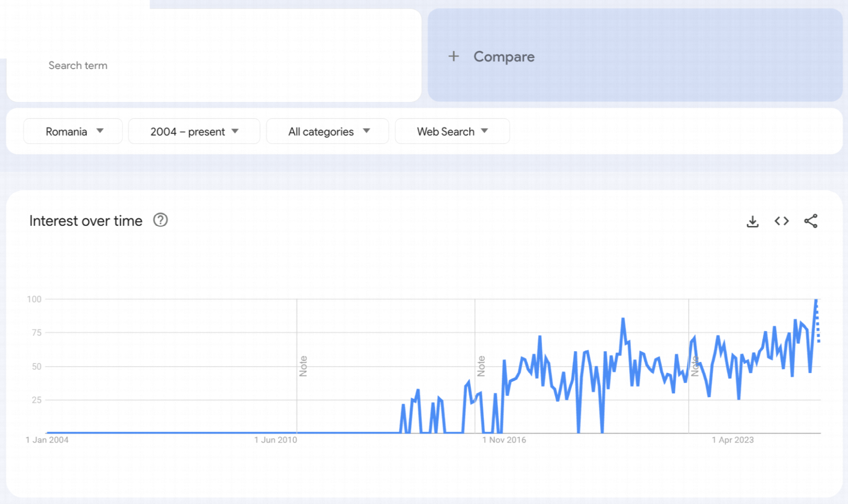The height and width of the screenshot is (504, 848).
Task: Click the 'Interest over time' heading
Action: [86, 221]
